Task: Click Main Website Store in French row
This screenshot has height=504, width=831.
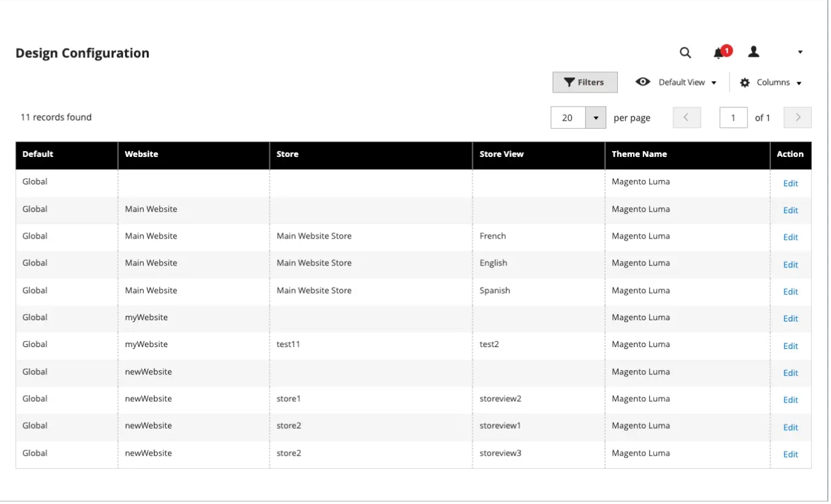Action: coord(314,236)
